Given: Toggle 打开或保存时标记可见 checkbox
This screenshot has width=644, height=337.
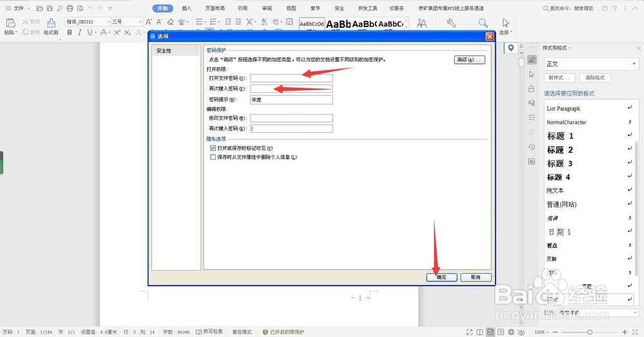Looking at the screenshot, I should click(x=213, y=148).
